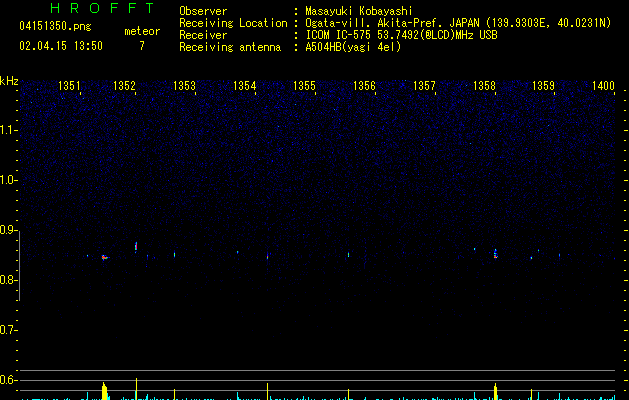
Task: Click the 1.1 kHz frequency label
Action: pos(8,130)
